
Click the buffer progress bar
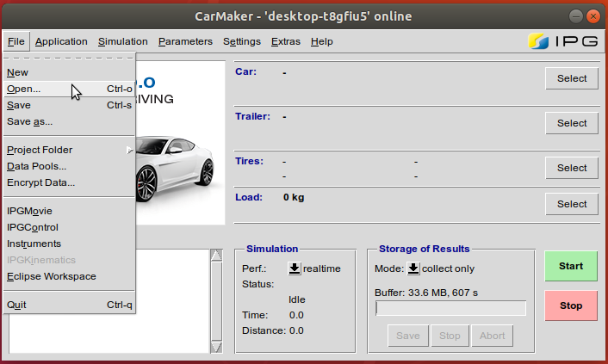tap(450, 309)
